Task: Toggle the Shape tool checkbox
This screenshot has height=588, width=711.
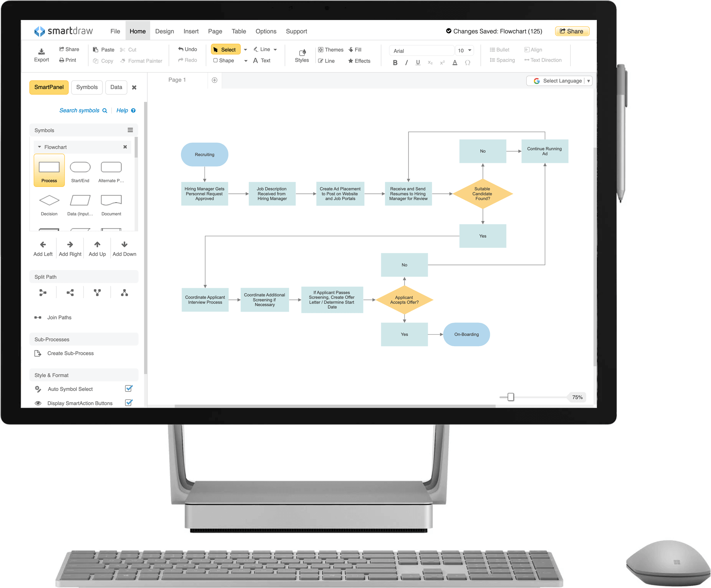Action: pyautogui.click(x=216, y=61)
